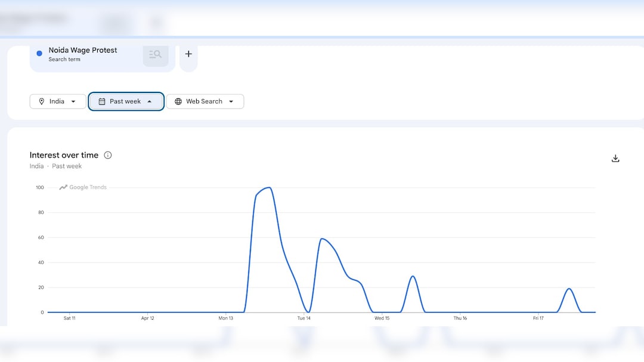The height and width of the screenshot is (362, 644).
Task: Open the Web Search type dropdown arrow
Action: tap(231, 101)
